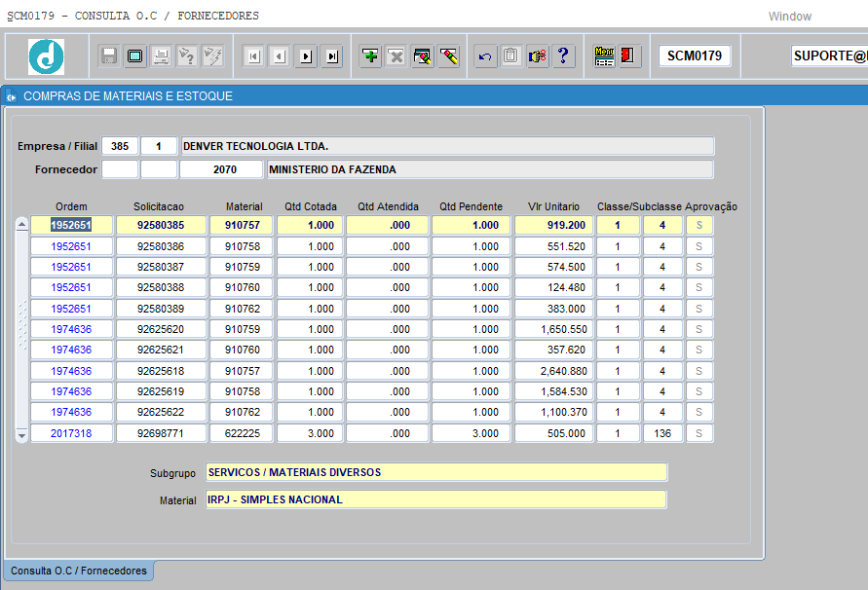Click the blue 'd' company logo
868x590 pixels.
coord(47,56)
